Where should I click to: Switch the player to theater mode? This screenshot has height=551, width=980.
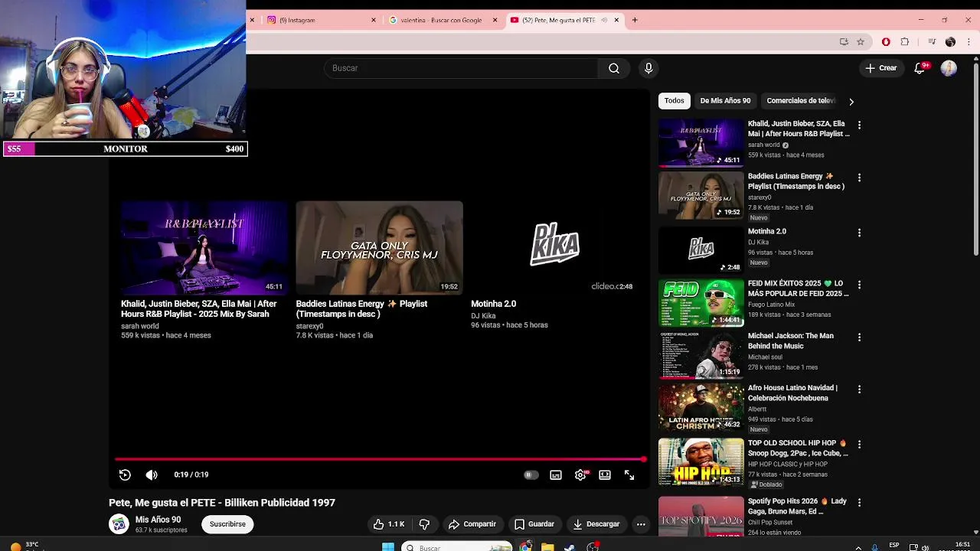click(605, 474)
